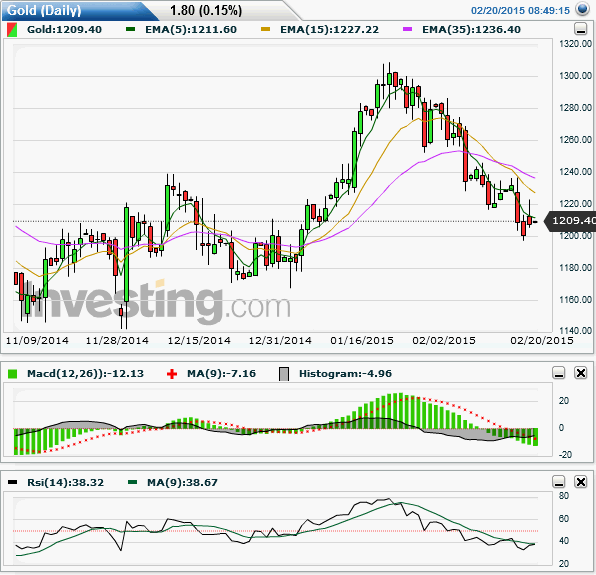This screenshot has width=596, height=575.
Task: Close the RSI indicator panel
Action: tap(580, 482)
